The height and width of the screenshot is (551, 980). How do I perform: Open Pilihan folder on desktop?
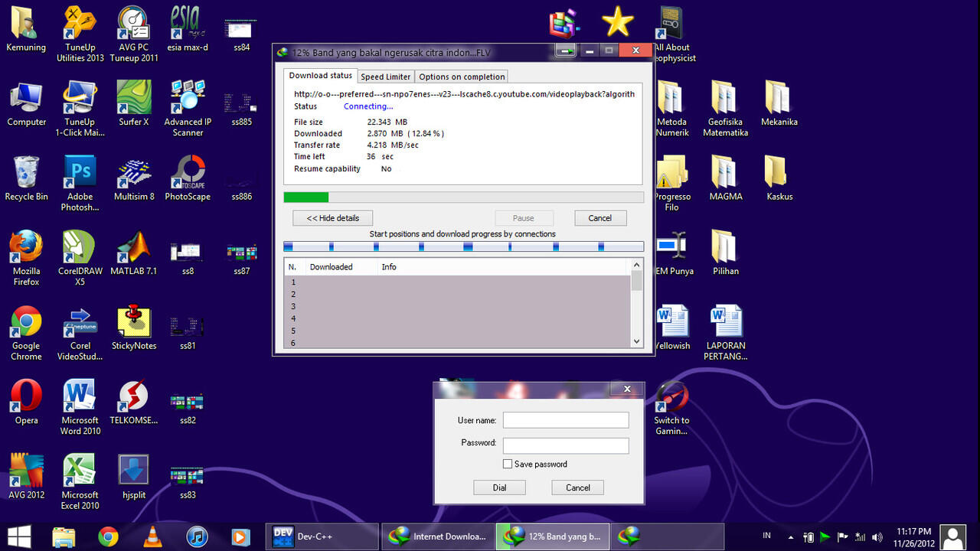coord(725,253)
